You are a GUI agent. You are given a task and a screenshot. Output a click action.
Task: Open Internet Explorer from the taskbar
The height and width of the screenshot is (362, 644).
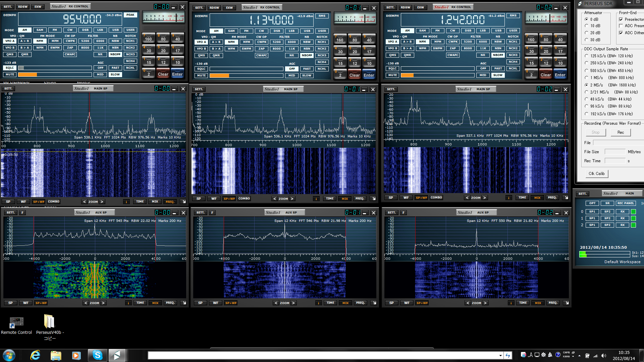[x=35, y=355]
